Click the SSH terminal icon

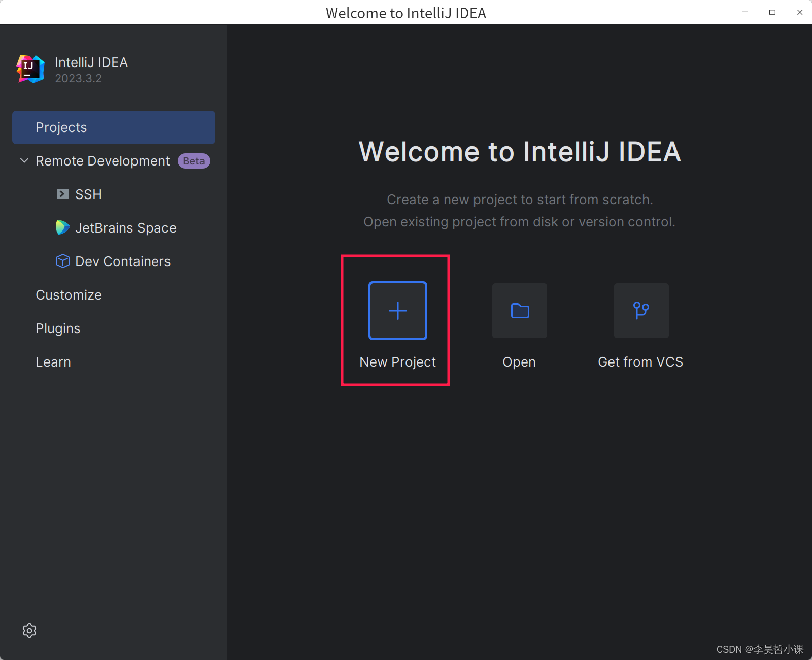point(63,194)
